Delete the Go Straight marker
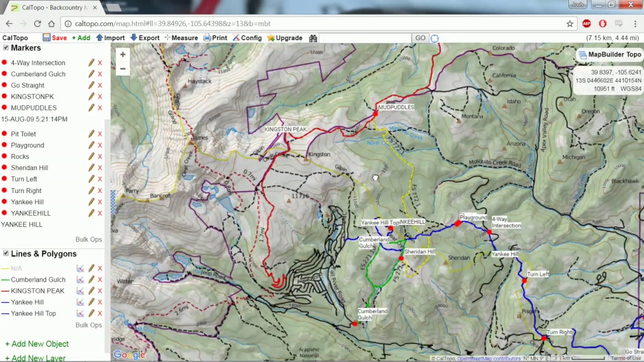This screenshot has width=644, height=362. click(x=100, y=85)
